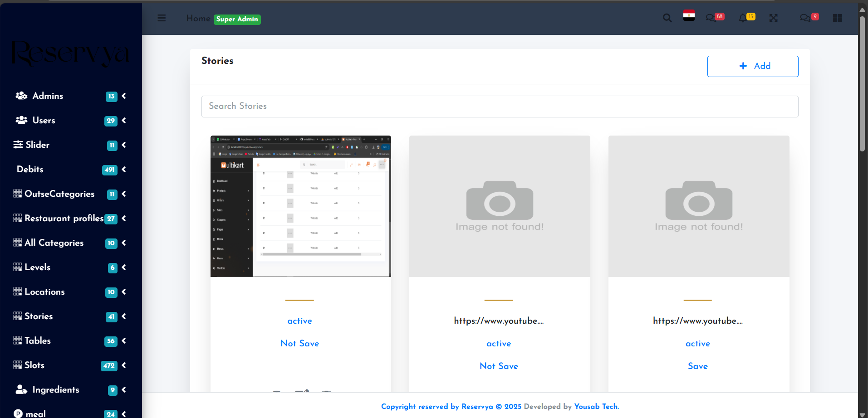This screenshot has height=418, width=868.
Task: Open the first story screenshot thumbnail
Action: coord(300,206)
